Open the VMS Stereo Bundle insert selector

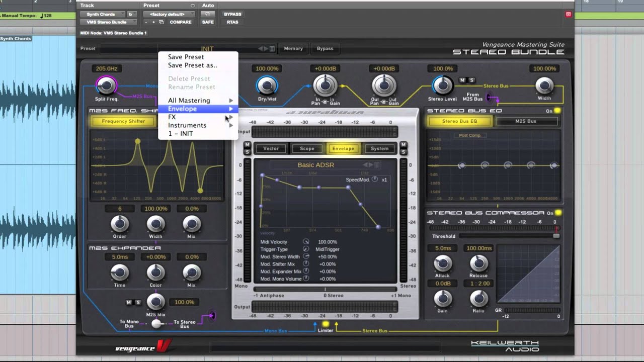coord(109,22)
